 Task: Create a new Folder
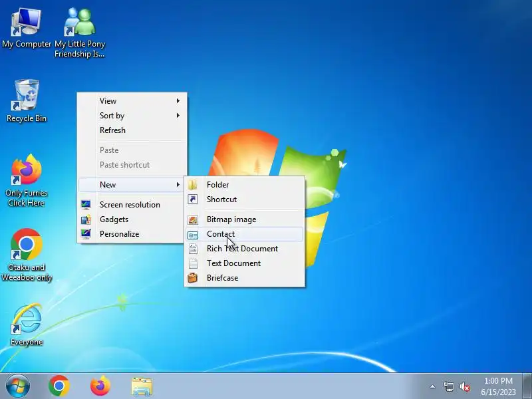click(x=244, y=185)
